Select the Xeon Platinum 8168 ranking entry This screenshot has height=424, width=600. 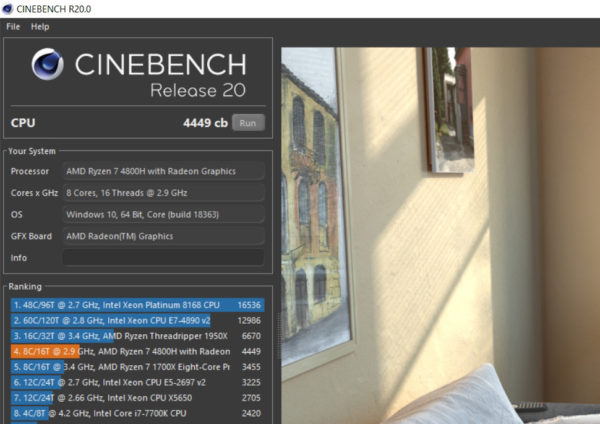coord(138,305)
